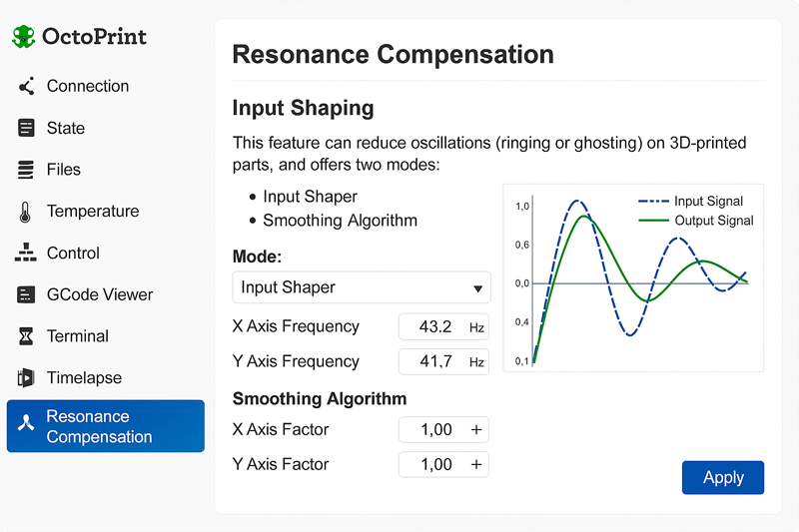
Task: Increase X Axis Factor with plus button
Action: pos(476,429)
